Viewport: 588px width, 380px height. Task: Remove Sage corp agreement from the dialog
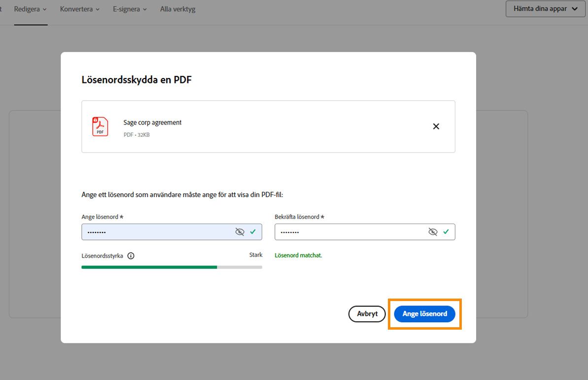tap(436, 126)
